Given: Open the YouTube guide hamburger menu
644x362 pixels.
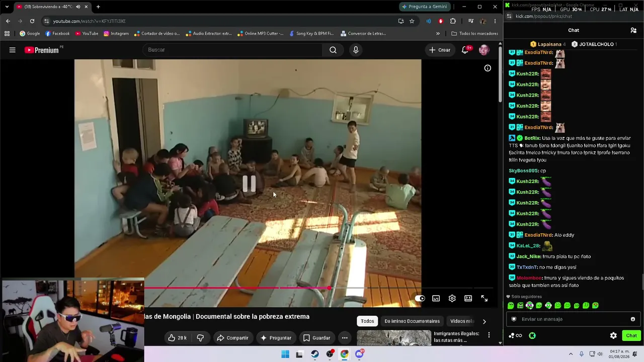Looking at the screenshot, I should coord(13,50).
